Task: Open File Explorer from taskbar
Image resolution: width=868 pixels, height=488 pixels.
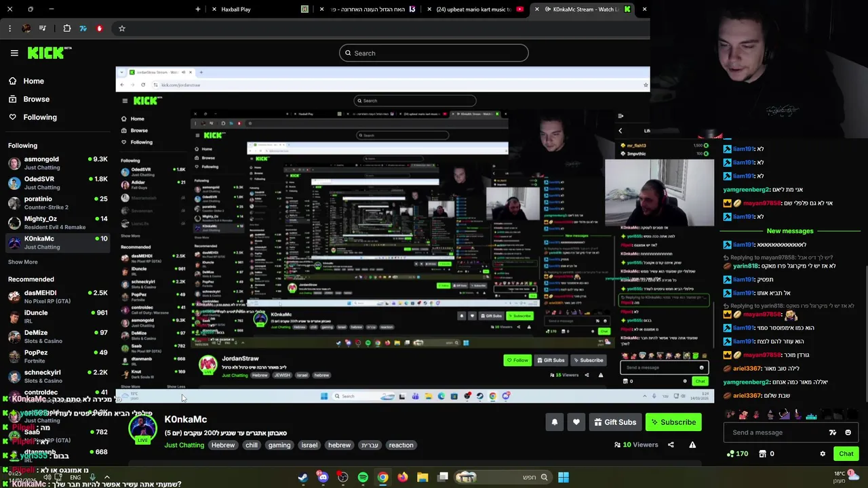Action: coord(422,477)
